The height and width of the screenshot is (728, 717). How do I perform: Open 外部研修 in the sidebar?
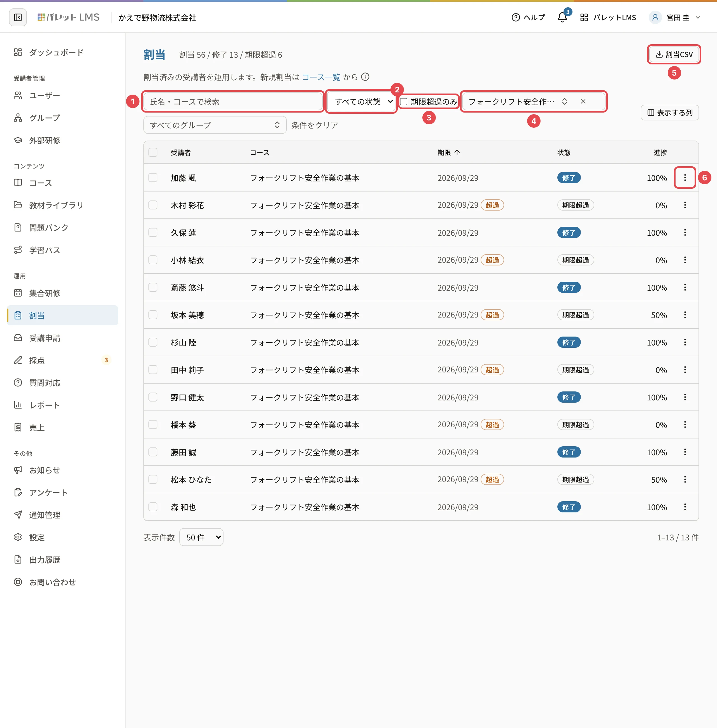click(62, 140)
